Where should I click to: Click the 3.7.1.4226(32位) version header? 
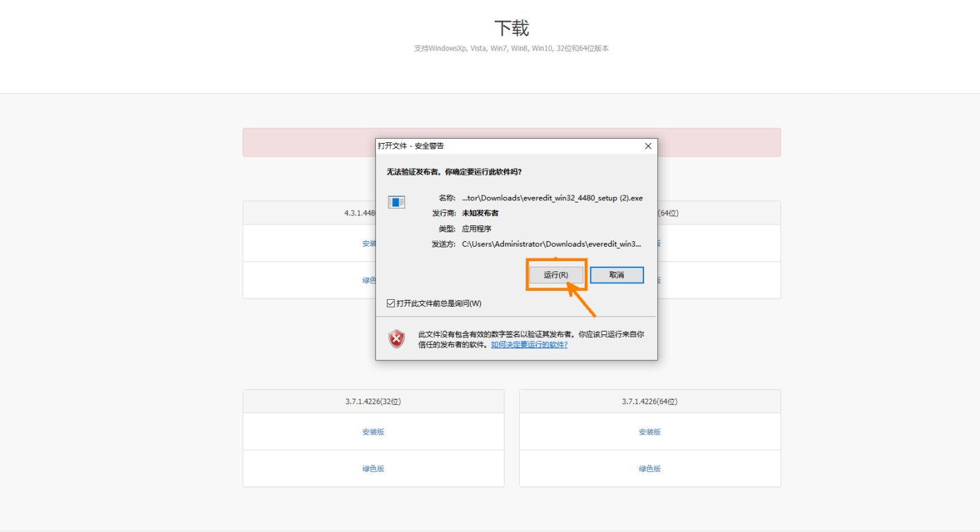point(373,401)
